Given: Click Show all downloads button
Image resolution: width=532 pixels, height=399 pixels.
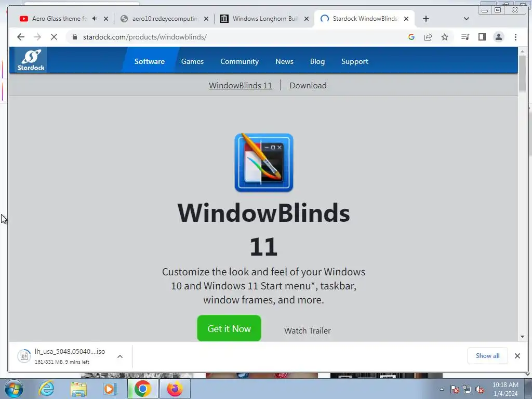Looking at the screenshot, I should 487,355.
